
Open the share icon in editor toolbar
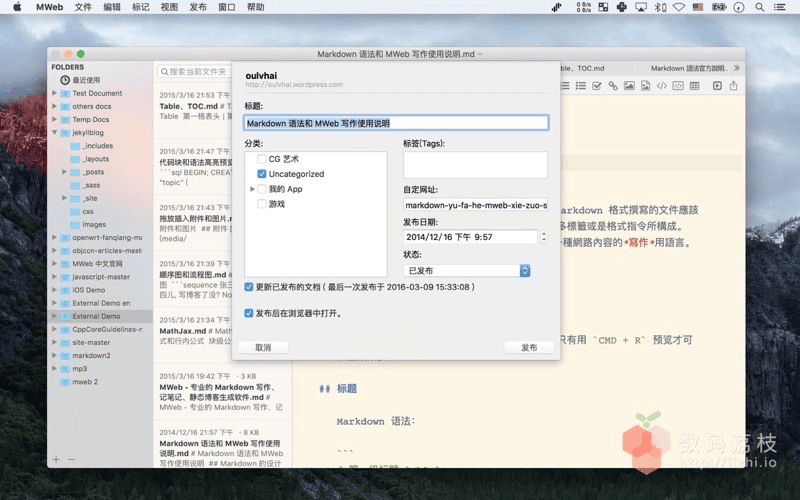734,86
